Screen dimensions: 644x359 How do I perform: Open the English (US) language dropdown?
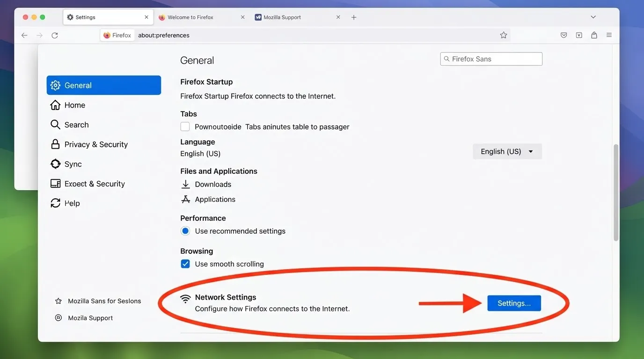click(x=507, y=151)
